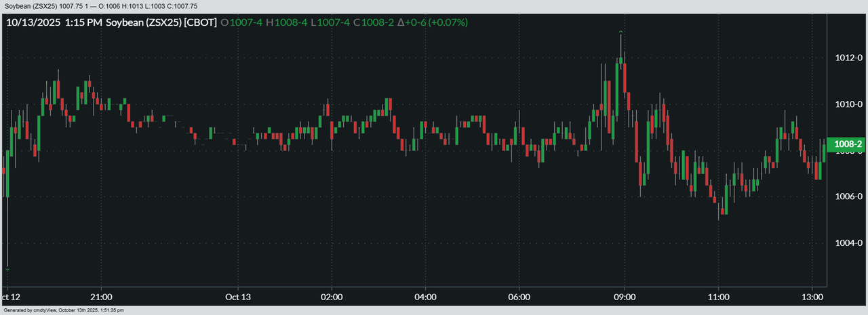This screenshot has width=868, height=315.
Task: Select the 1004-0 price axis label
Action: tap(848, 243)
